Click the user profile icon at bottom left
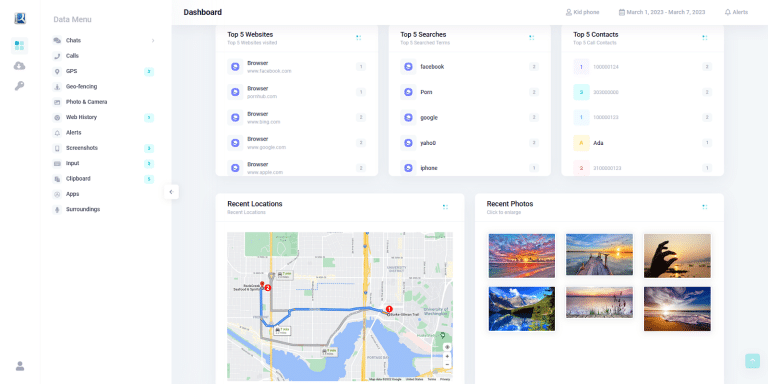This screenshot has height=384, width=768. pos(20,366)
